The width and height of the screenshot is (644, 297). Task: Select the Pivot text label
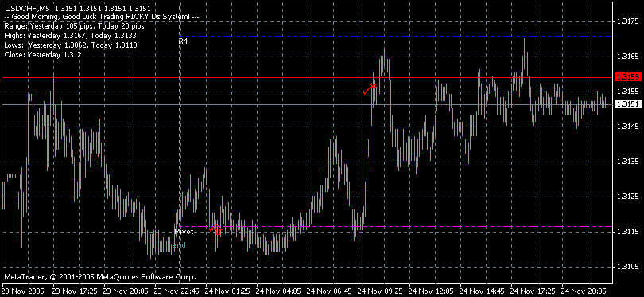coord(184,231)
